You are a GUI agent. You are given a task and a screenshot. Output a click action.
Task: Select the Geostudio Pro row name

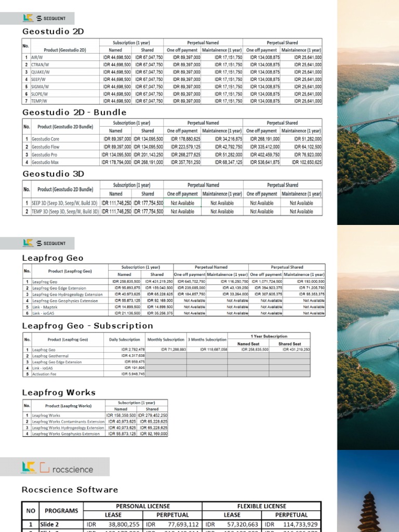point(45,155)
